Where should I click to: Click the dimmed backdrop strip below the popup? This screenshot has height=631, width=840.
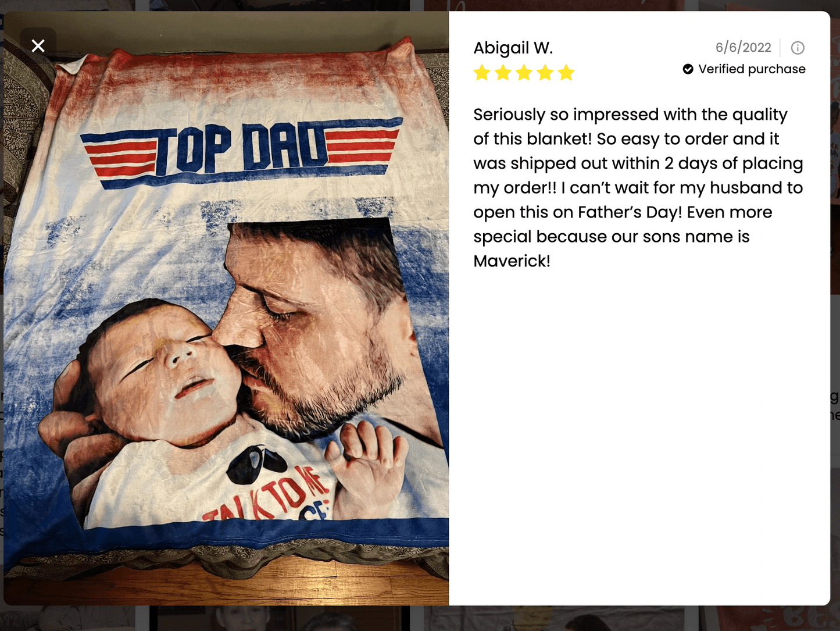pos(420,618)
